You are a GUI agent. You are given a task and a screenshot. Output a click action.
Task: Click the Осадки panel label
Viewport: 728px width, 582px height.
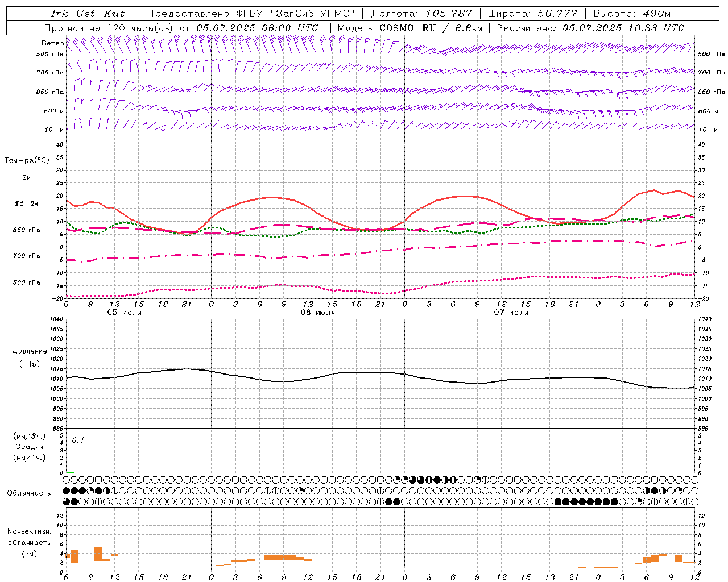30,447
